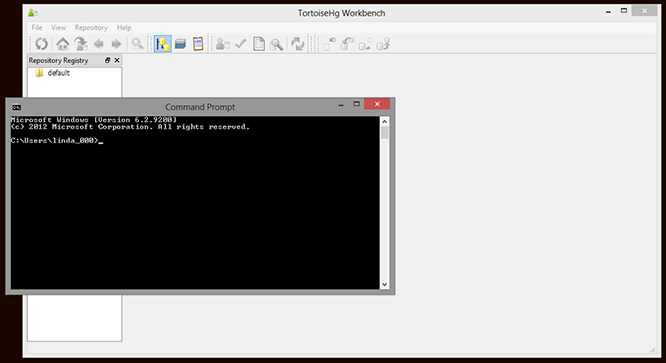Click the Go to specific revision icon

point(81,44)
